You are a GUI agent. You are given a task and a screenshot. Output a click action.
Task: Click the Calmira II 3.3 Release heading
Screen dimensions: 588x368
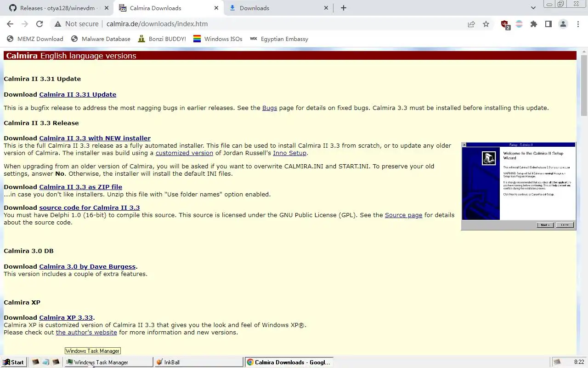tap(41, 123)
